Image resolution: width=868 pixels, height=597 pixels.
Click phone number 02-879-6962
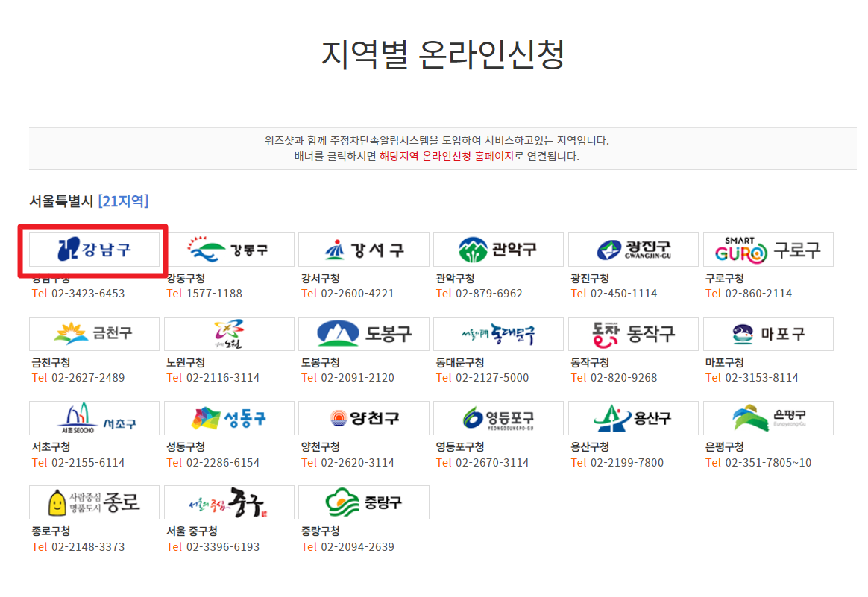click(489, 294)
